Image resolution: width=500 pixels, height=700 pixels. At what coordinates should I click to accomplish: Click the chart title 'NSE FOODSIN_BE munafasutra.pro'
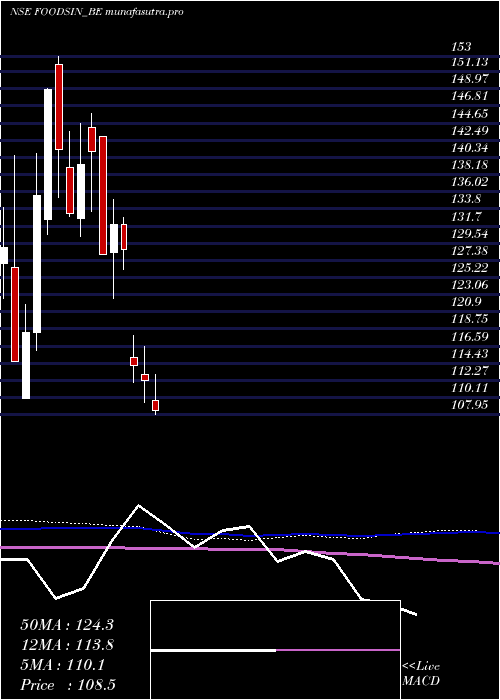[x=97, y=12]
